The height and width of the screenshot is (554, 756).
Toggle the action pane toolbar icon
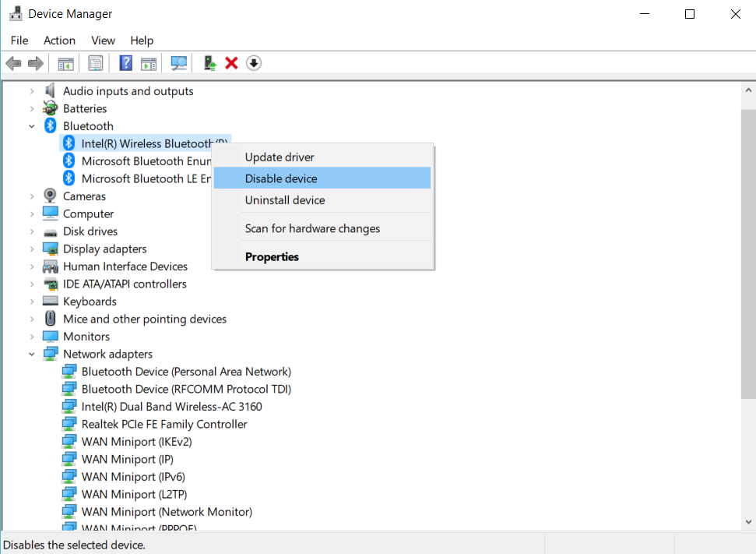[149, 63]
